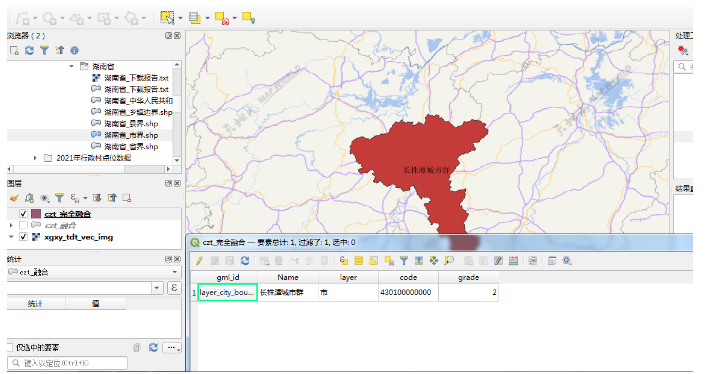The image size is (707, 374).
Task: Click statistics options ellipsis button
Action: point(173,347)
